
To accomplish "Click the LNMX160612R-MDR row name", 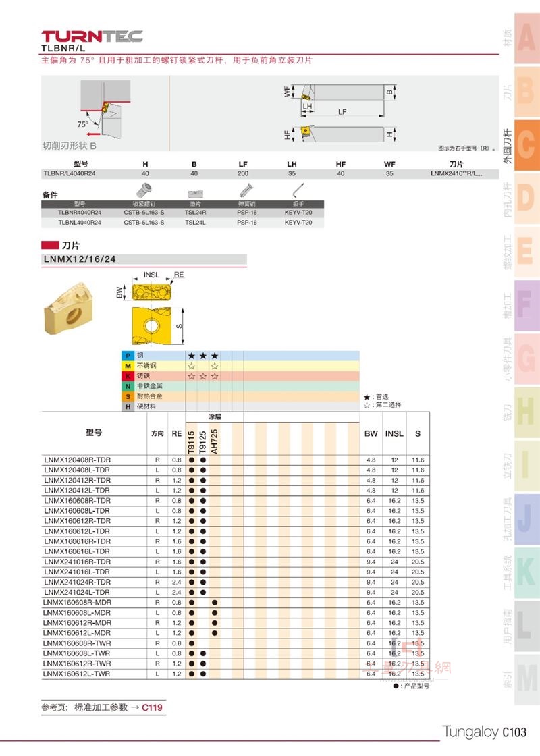I will coord(77,623).
